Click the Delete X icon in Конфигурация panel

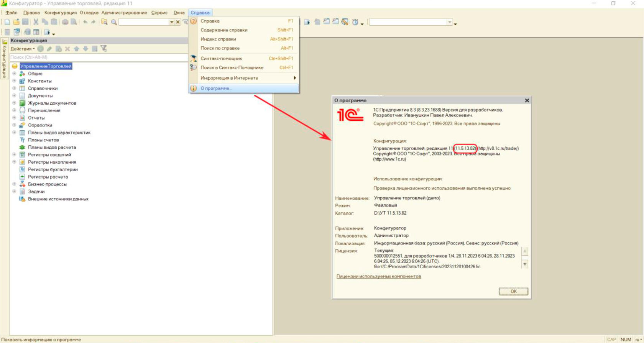pos(67,49)
